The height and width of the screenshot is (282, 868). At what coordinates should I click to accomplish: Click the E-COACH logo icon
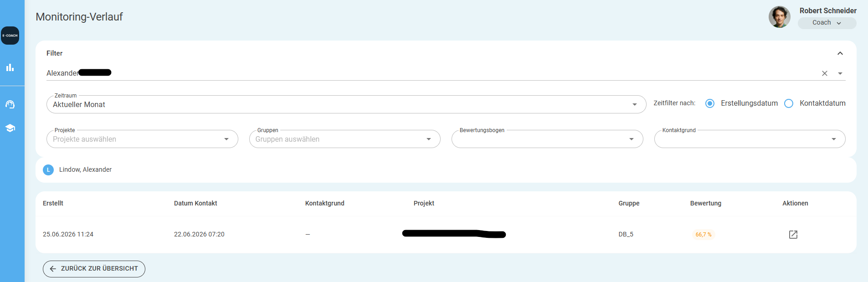(x=10, y=36)
